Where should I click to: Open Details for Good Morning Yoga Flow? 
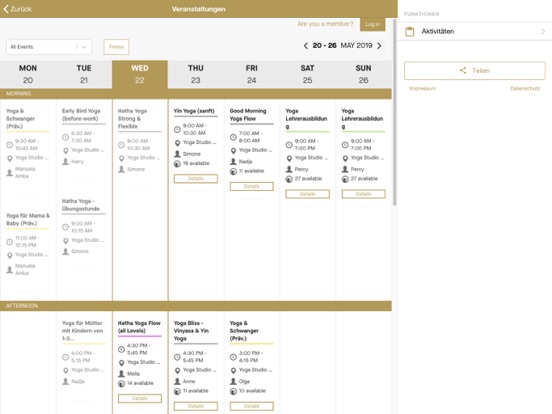tap(251, 187)
